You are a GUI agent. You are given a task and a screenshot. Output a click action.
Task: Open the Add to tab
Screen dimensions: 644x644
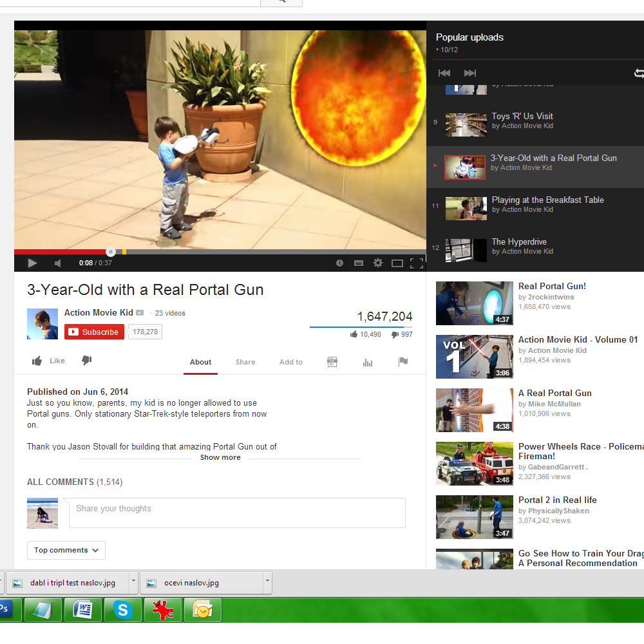[x=291, y=362]
